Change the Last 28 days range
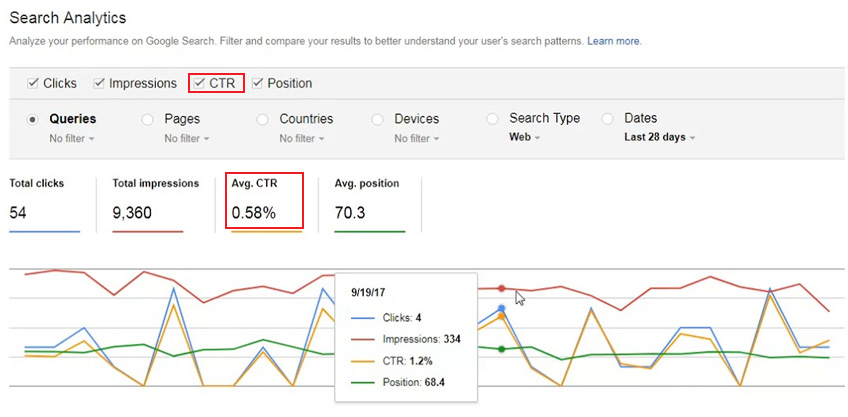The image size is (848, 417). [660, 137]
